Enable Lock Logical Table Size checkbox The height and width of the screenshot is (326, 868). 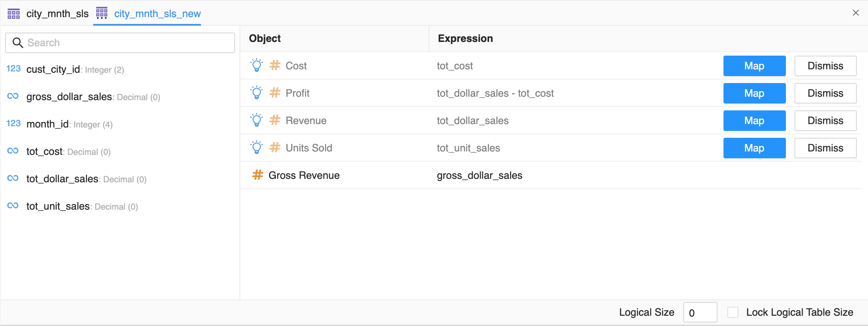732,312
